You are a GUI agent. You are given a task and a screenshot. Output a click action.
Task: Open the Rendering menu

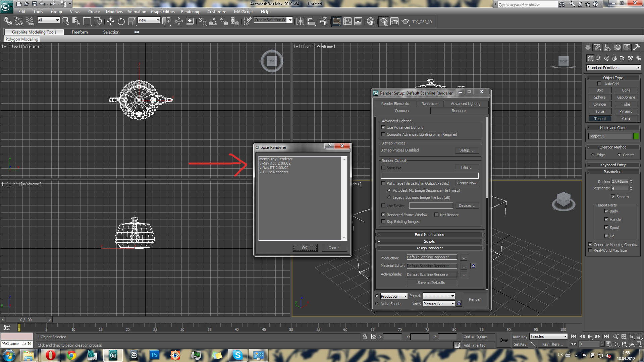point(190,11)
